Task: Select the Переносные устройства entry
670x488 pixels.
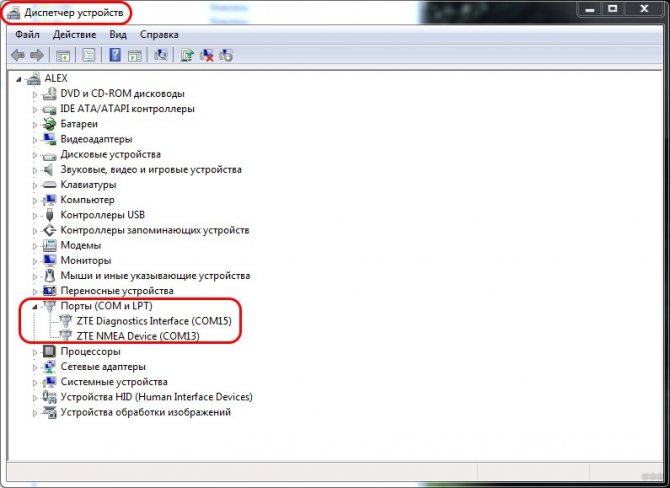Action: pos(117,291)
